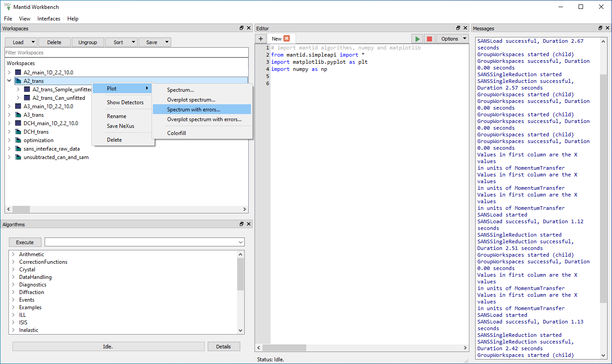This screenshot has height=364, width=612.
Task: Click the optimization group workspace icon
Action: point(18,140)
